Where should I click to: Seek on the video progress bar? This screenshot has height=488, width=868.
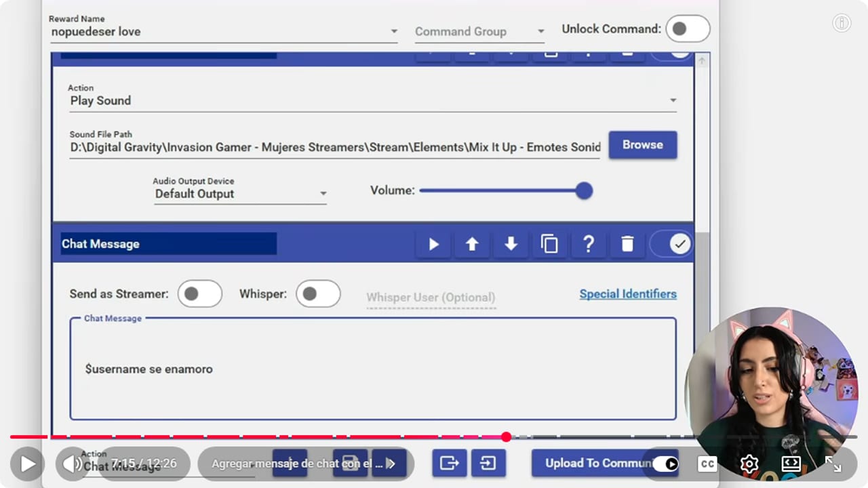coord(434,437)
